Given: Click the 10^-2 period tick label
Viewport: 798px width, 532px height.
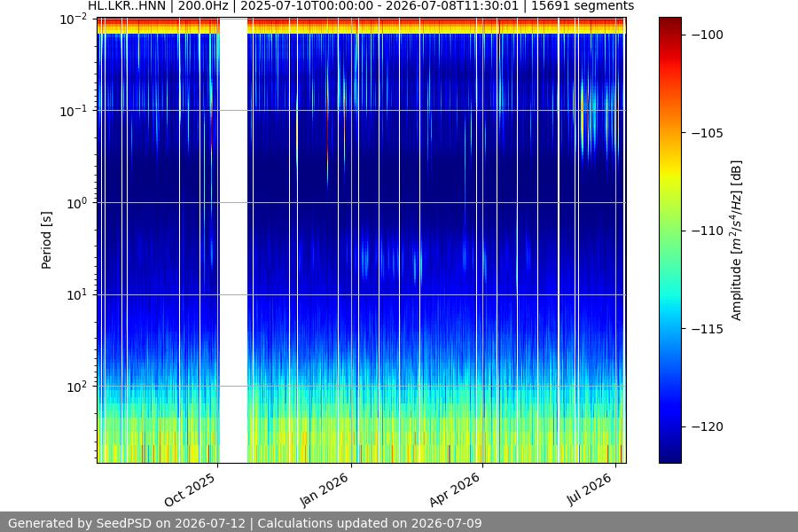Looking at the screenshot, I should click(x=74, y=20).
